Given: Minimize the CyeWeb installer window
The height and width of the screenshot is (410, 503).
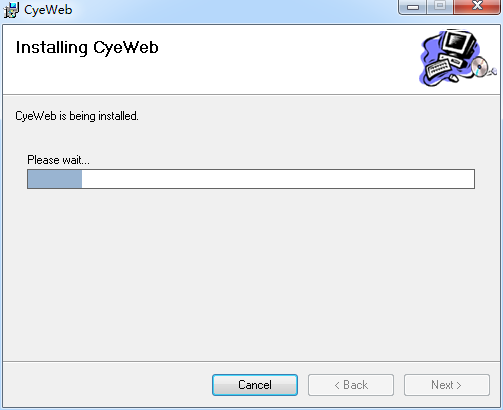Looking at the screenshot, I should pyautogui.click(x=413, y=7).
